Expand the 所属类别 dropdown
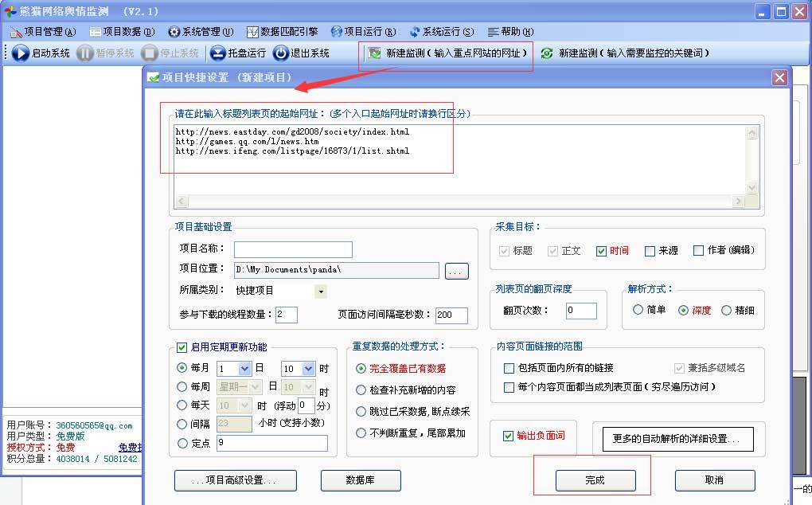This screenshot has height=505, width=812. coord(321,292)
